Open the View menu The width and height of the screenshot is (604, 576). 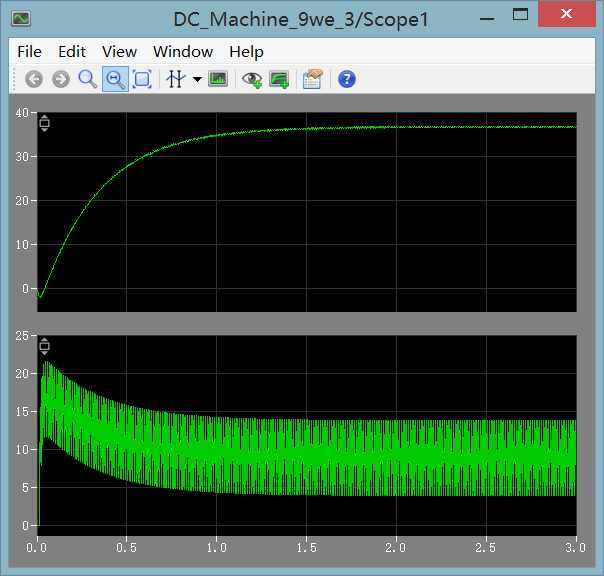coord(119,52)
